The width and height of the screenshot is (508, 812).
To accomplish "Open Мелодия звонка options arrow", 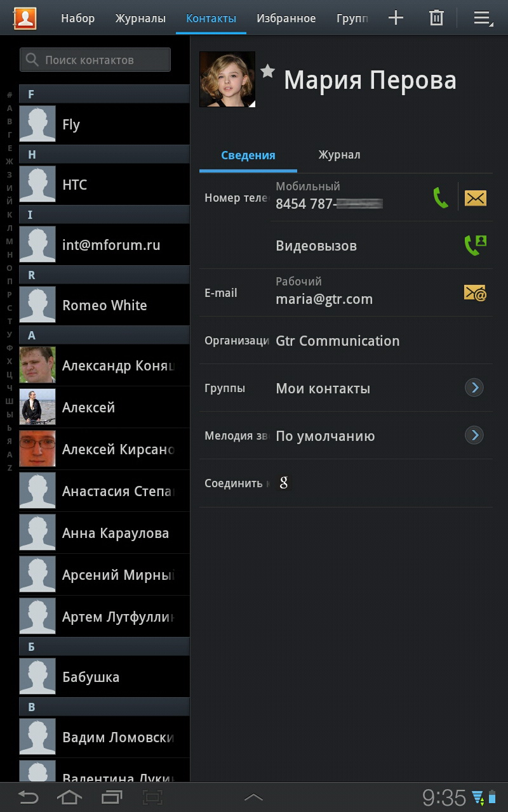I will click(474, 435).
